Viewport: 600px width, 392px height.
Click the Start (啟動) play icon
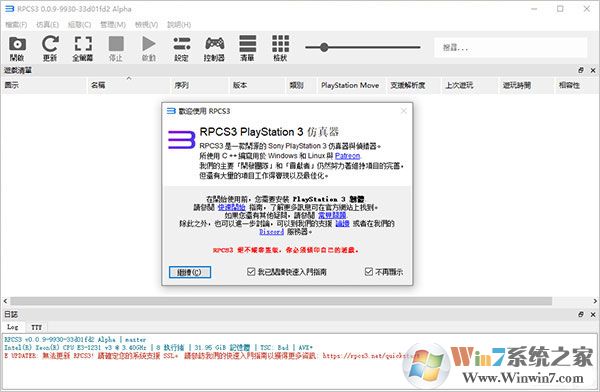pos(149,48)
